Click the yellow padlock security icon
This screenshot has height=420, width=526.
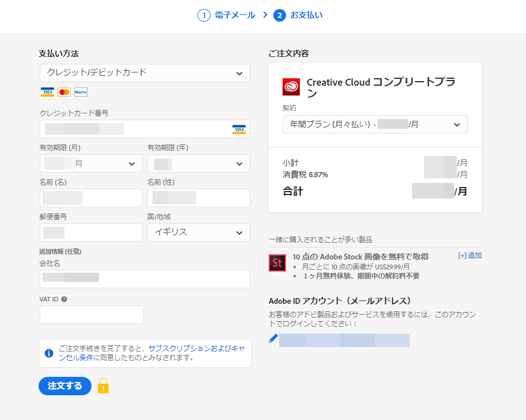click(x=104, y=386)
